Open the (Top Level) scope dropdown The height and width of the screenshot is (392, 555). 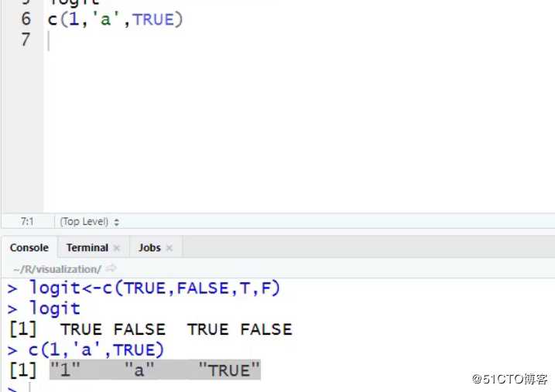90,222
